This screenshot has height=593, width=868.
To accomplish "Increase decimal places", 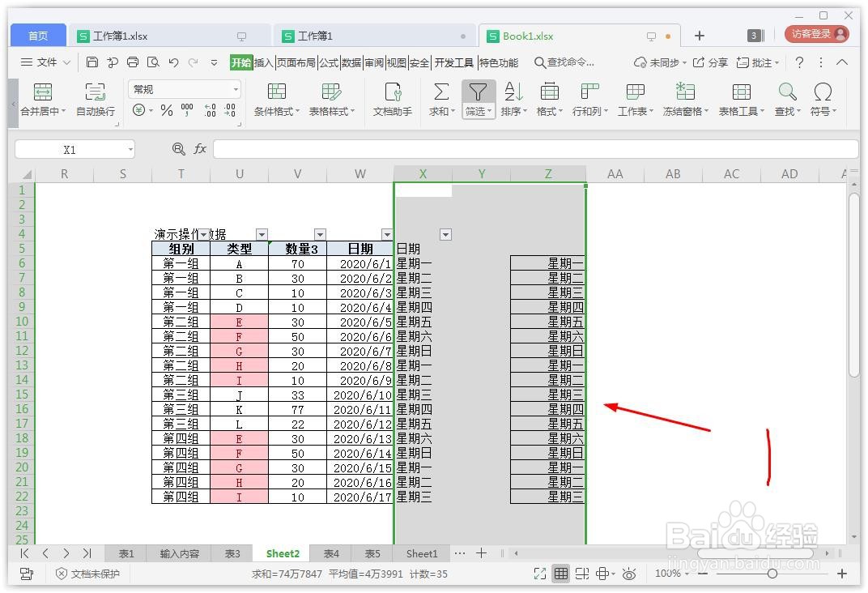I will [x=211, y=110].
